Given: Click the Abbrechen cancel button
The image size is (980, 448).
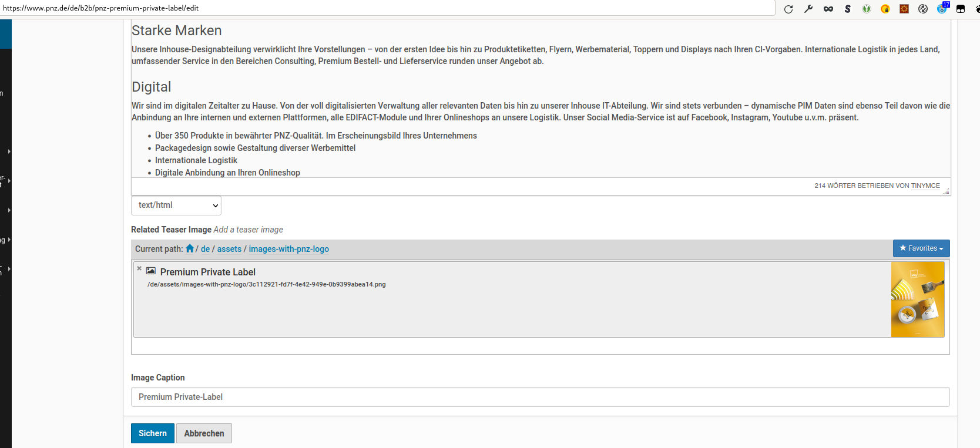Looking at the screenshot, I should (x=204, y=433).
